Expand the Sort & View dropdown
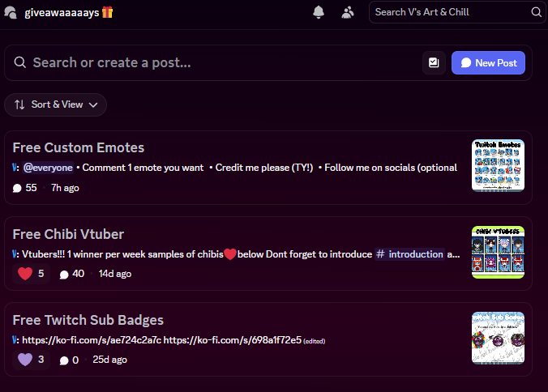Image resolution: width=548 pixels, height=392 pixels. (x=56, y=104)
